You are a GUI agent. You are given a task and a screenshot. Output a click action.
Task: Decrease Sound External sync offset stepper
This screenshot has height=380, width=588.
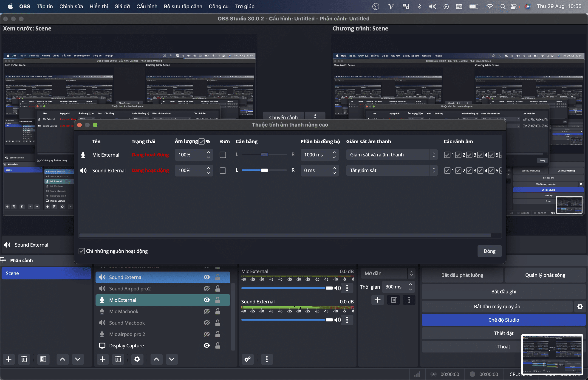click(x=334, y=173)
